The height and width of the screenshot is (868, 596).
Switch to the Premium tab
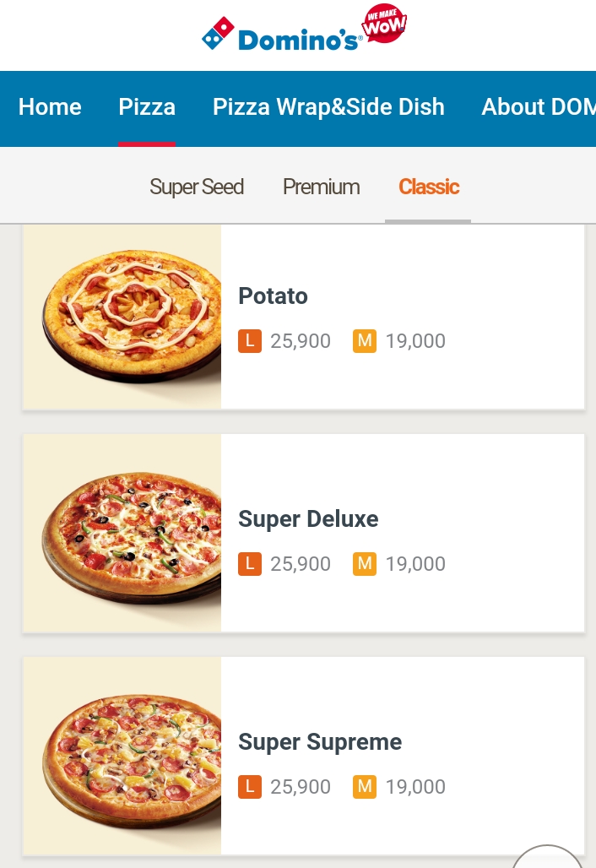322,187
